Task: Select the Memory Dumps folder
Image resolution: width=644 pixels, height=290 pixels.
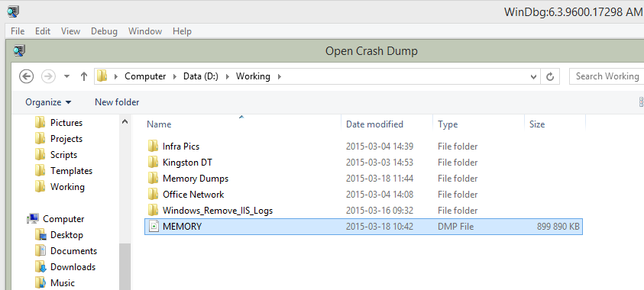Action: click(x=196, y=179)
